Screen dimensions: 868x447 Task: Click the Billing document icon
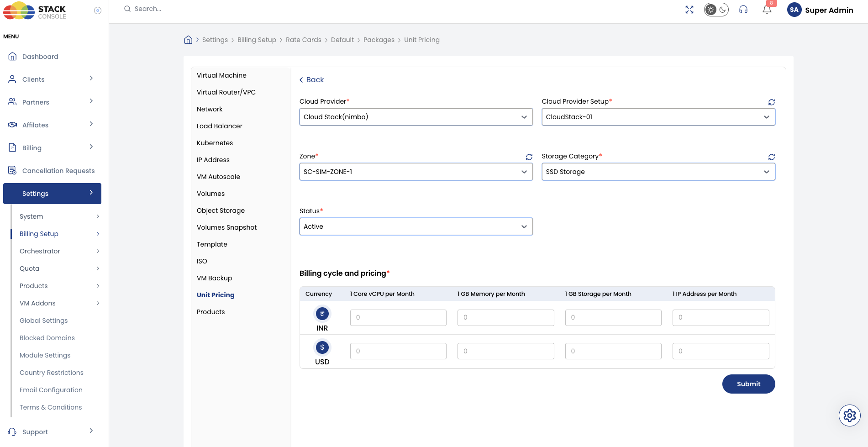point(12,147)
